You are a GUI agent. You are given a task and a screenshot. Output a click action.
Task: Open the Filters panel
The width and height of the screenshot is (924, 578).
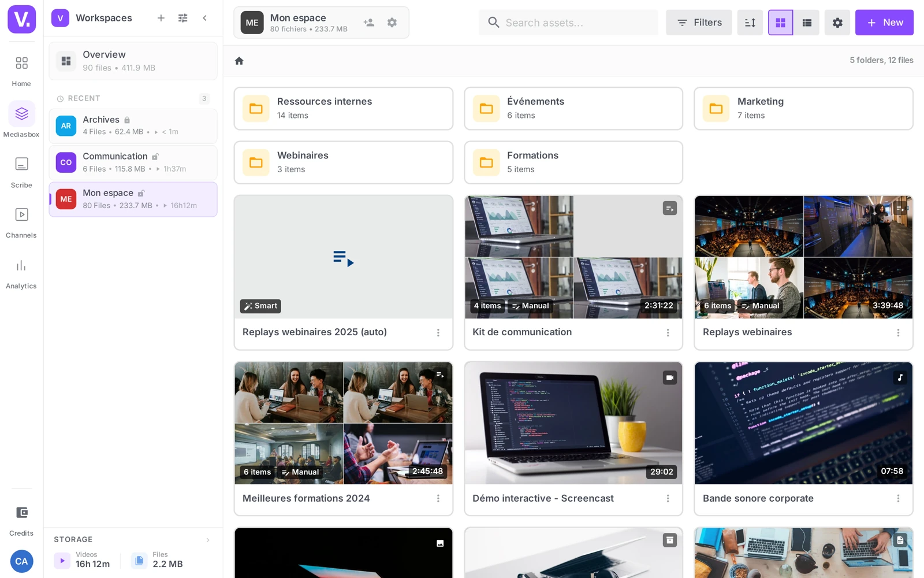699,23
